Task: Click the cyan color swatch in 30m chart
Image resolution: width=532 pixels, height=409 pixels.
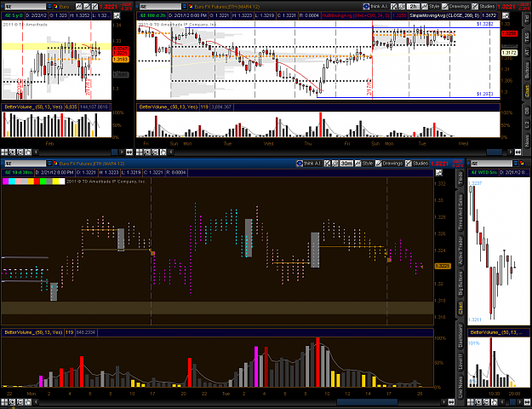Action: click(x=12, y=181)
